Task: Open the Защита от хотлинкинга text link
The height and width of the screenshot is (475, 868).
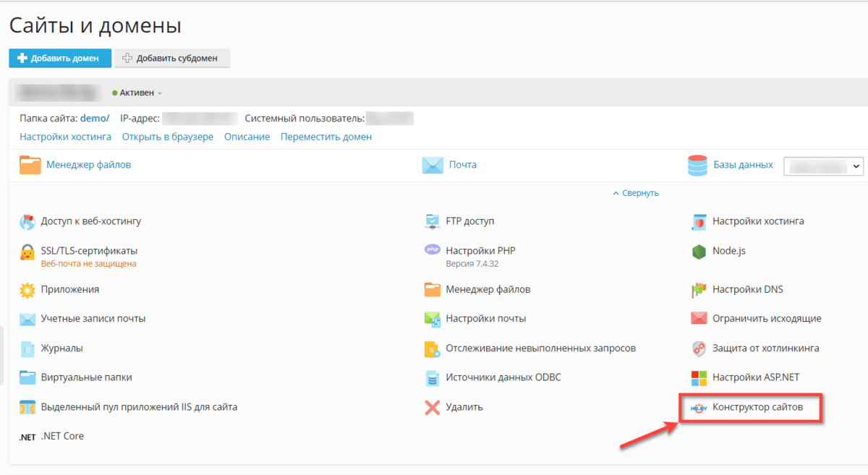Action: (x=766, y=348)
